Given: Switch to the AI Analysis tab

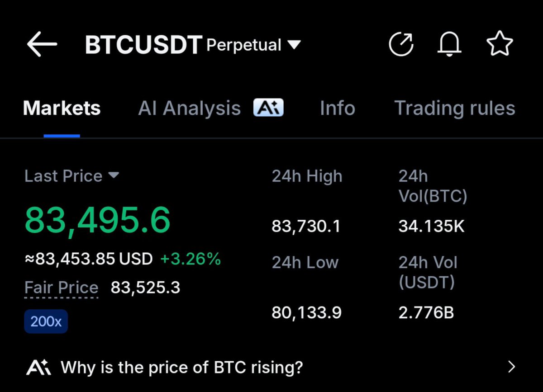Looking at the screenshot, I should pyautogui.click(x=190, y=109).
